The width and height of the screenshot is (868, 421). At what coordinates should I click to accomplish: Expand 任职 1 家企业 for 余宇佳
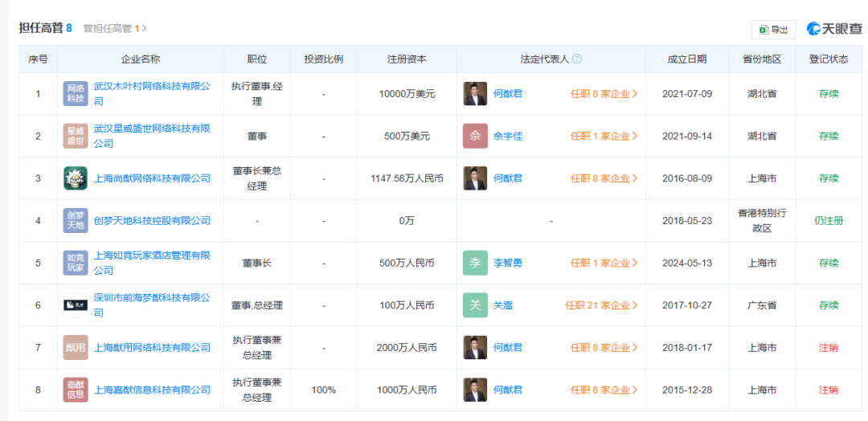click(x=604, y=136)
